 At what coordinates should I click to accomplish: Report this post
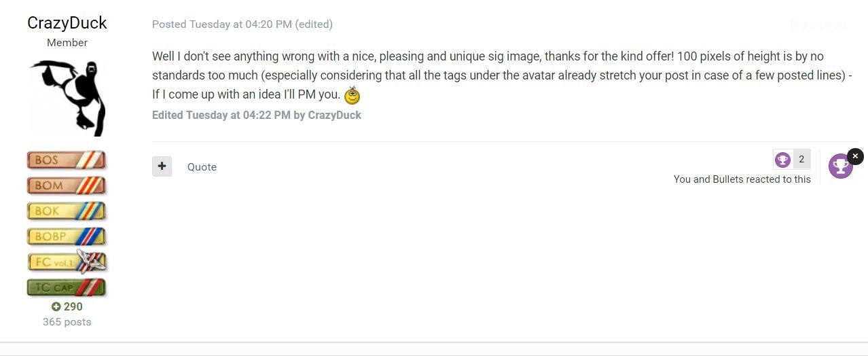coord(818,25)
